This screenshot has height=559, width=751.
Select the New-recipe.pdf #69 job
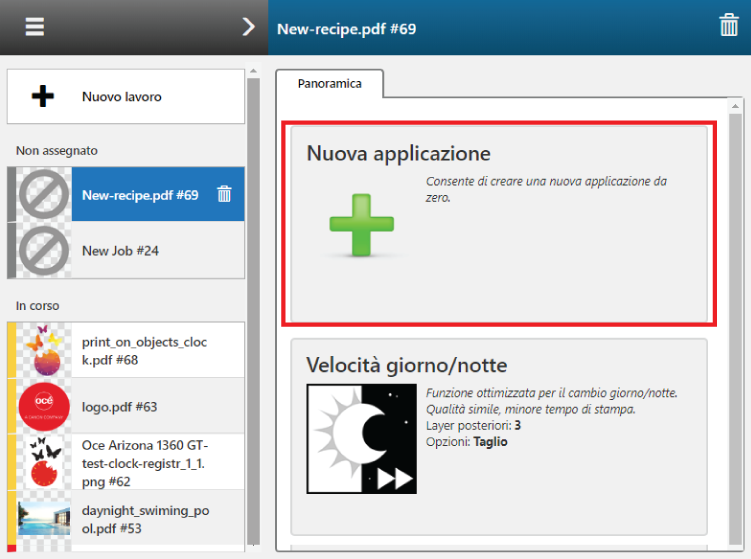coord(126,194)
